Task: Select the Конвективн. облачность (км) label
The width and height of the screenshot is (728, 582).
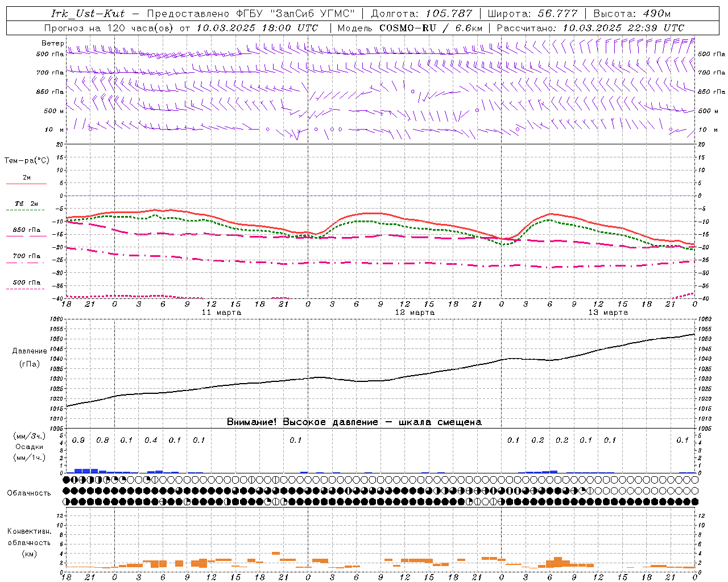Action: pos(29,542)
